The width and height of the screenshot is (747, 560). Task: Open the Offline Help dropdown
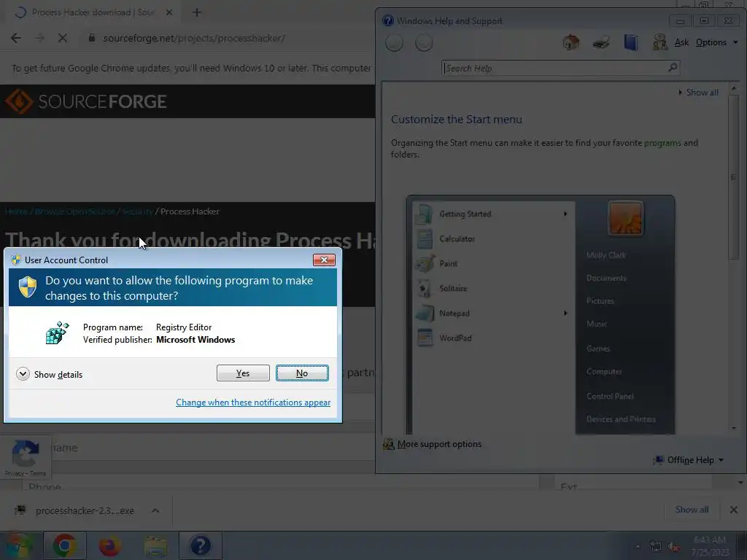pos(689,460)
